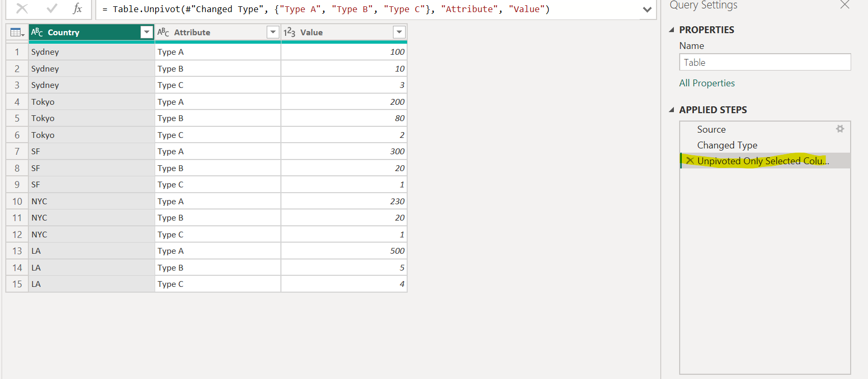Open Country column filter dropdown
Screen dimensions: 868x379
[x=147, y=32]
